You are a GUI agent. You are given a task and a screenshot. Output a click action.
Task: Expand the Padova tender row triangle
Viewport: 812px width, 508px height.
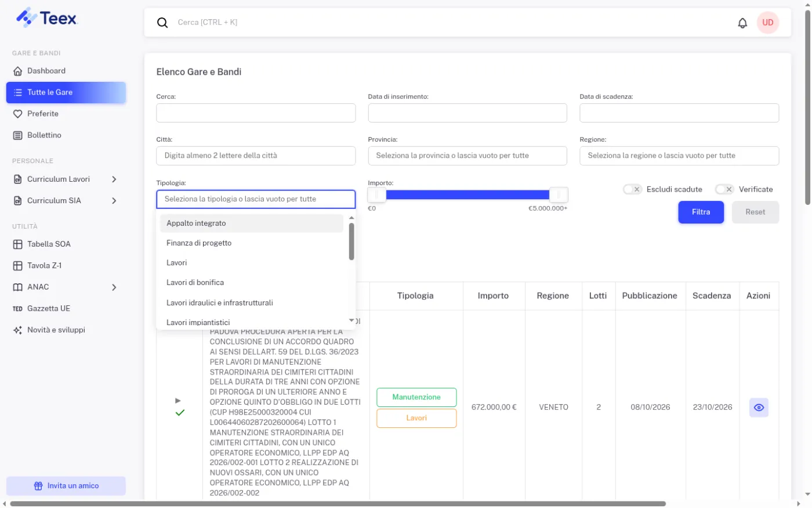pyautogui.click(x=178, y=401)
